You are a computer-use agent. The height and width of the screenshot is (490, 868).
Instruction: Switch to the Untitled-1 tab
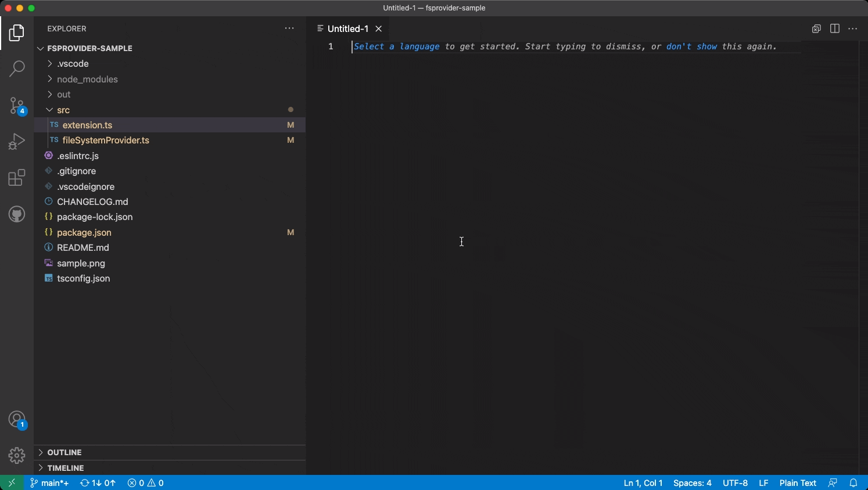click(349, 28)
